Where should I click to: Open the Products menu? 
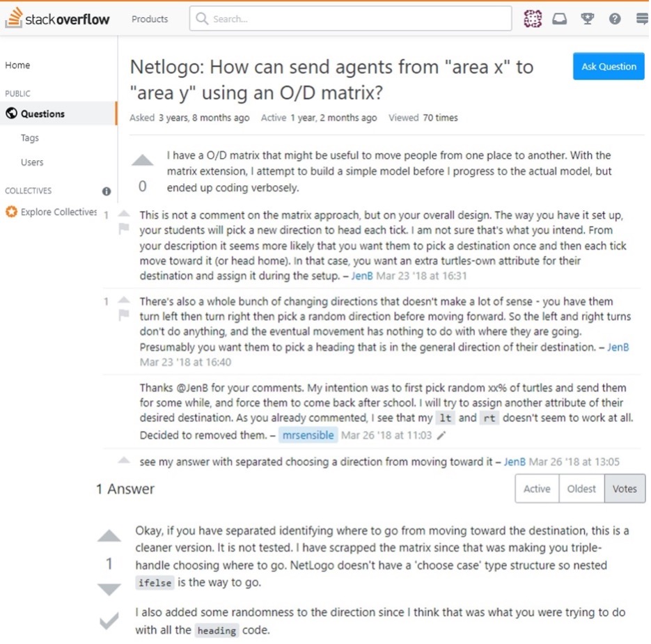click(x=150, y=19)
